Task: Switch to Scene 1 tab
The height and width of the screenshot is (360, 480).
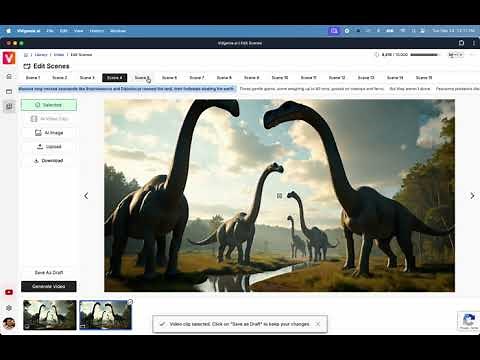Action: tap(33, 78)
